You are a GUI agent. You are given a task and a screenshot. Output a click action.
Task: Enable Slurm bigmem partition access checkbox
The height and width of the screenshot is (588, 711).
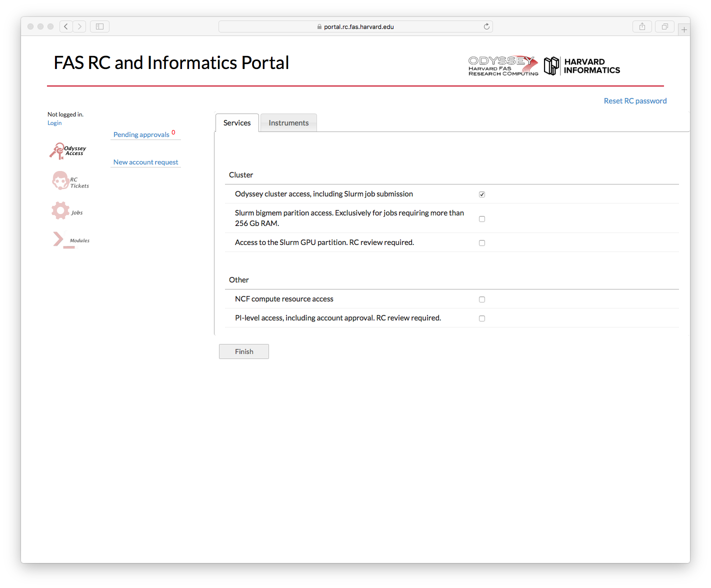click(482, 219)
